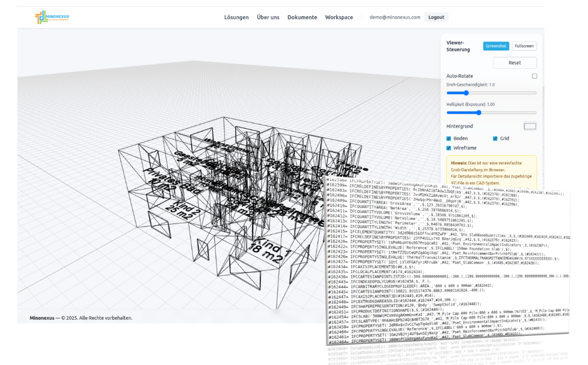Image resolution: width=588 pixels, height=365 pixels.
Task: Open the Hintergrund color picker
Action: coord(530,126)
